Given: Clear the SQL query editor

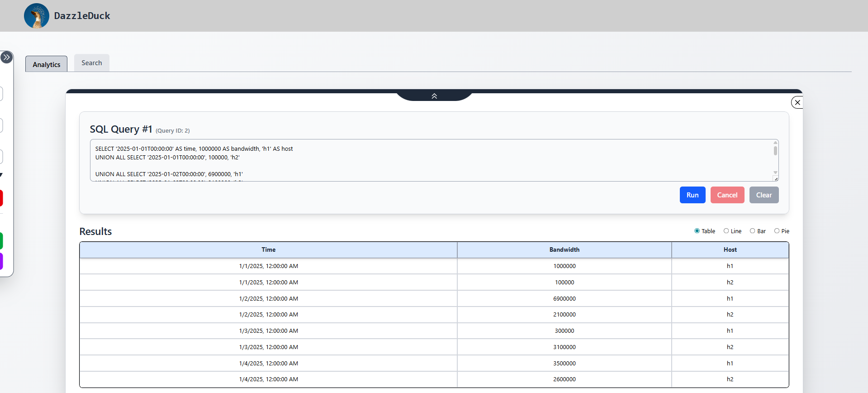Looking at the screenshot, I should click(764, 195).
